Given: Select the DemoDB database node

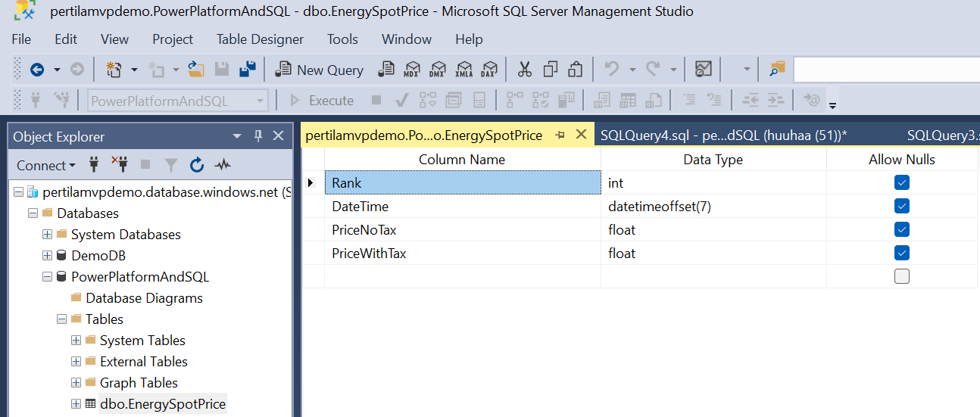Looking at the screenshot, I should [98, 256].
